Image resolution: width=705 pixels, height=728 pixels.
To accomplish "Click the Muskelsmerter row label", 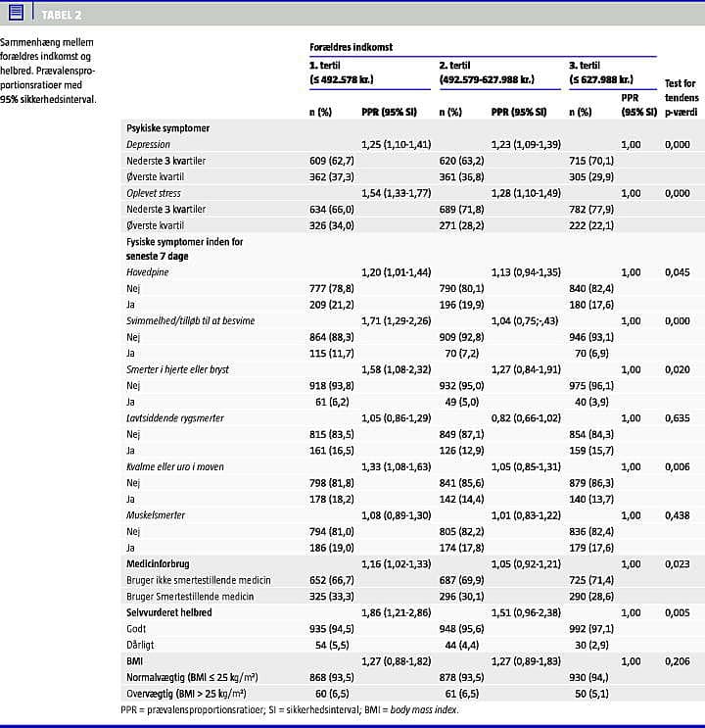I will pyautogui.click(x=155, y=515).
